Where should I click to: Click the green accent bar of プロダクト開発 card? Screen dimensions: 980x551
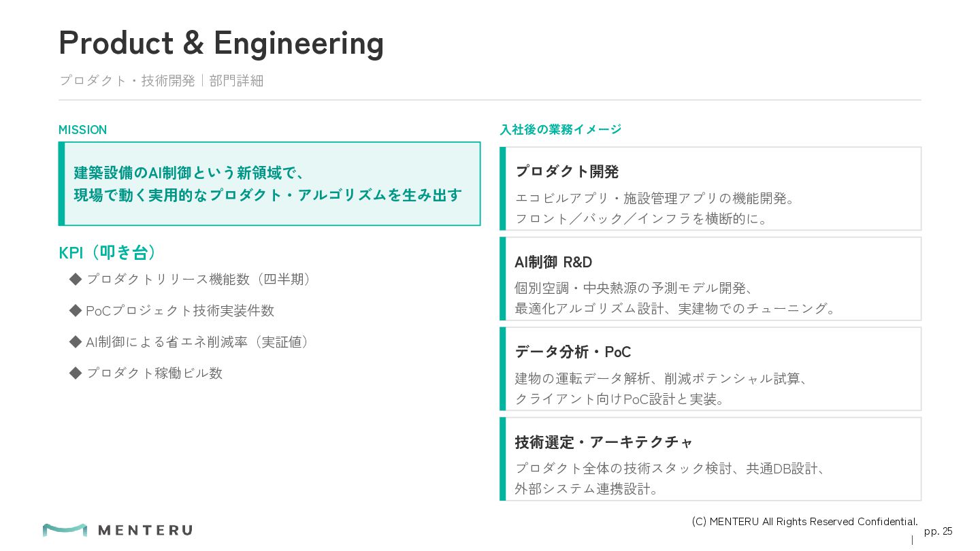[503, 188]
